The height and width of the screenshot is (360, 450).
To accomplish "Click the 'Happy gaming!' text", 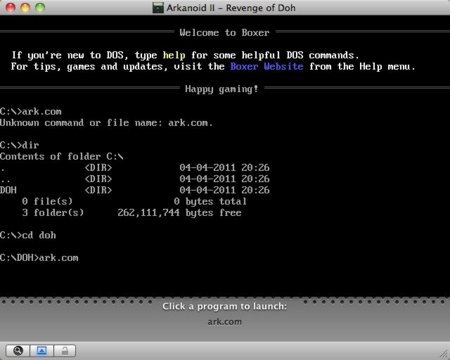I will point(222,89).
